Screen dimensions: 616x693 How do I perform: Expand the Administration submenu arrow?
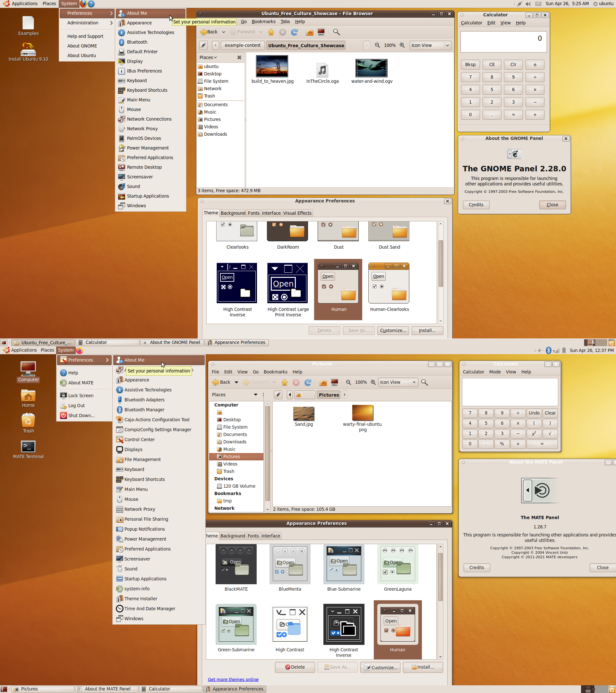[x=111, y=23]
